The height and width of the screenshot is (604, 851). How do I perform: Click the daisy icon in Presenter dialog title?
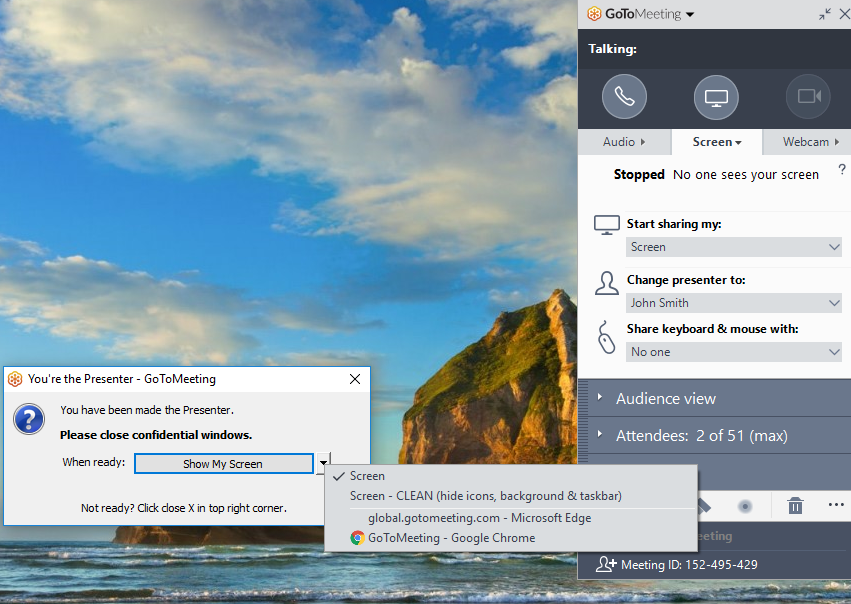(x=15, y=379)
